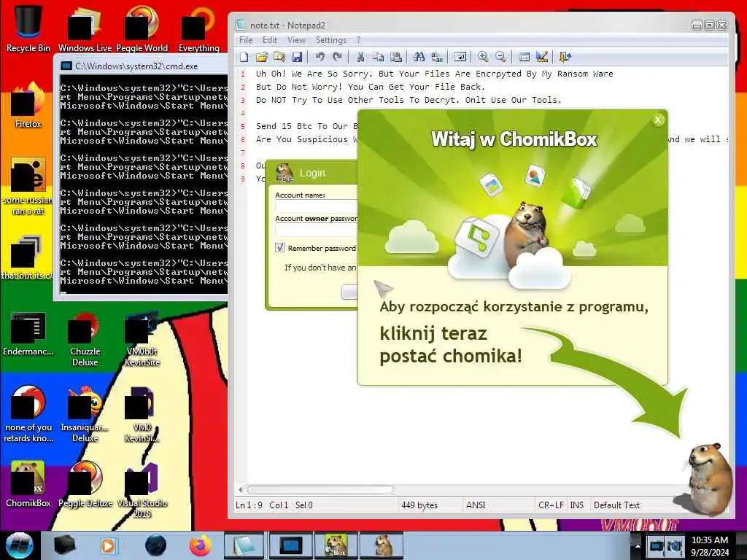747x560 pixels.
Task: Click the Browse file icon in Notepad2
Action: point(279,57)
